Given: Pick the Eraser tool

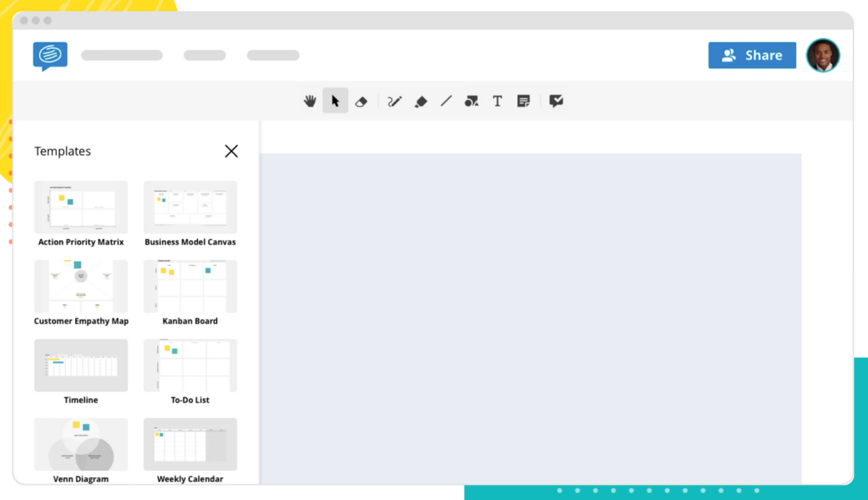Looking at the screenshot, I should 361,101.
